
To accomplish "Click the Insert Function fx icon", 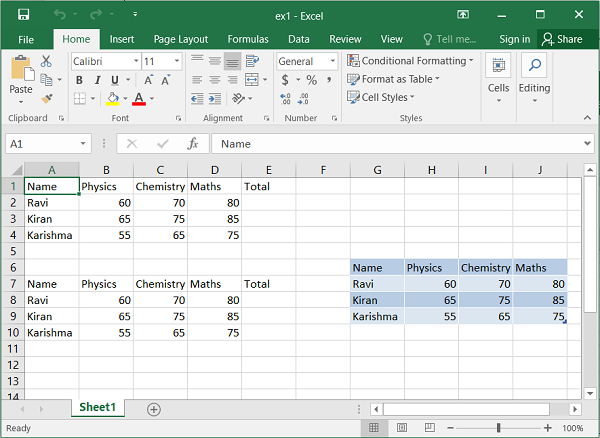I will [194, 144].
